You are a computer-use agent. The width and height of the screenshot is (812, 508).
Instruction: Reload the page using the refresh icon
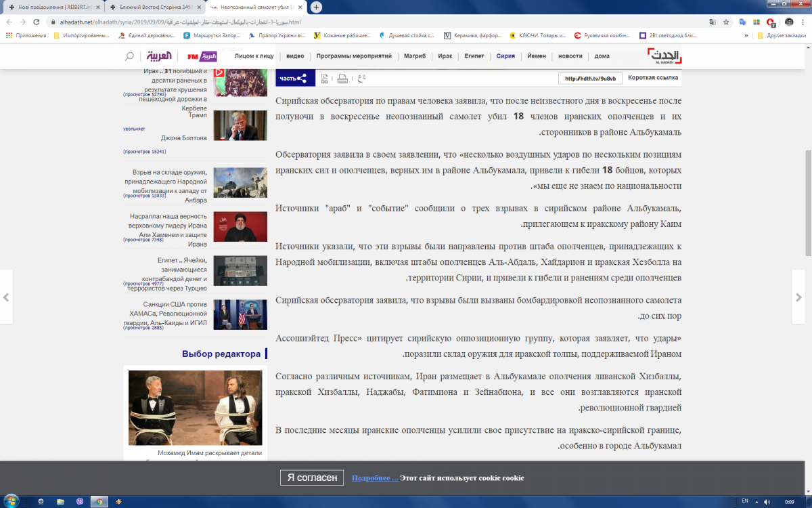coord(36,22)
